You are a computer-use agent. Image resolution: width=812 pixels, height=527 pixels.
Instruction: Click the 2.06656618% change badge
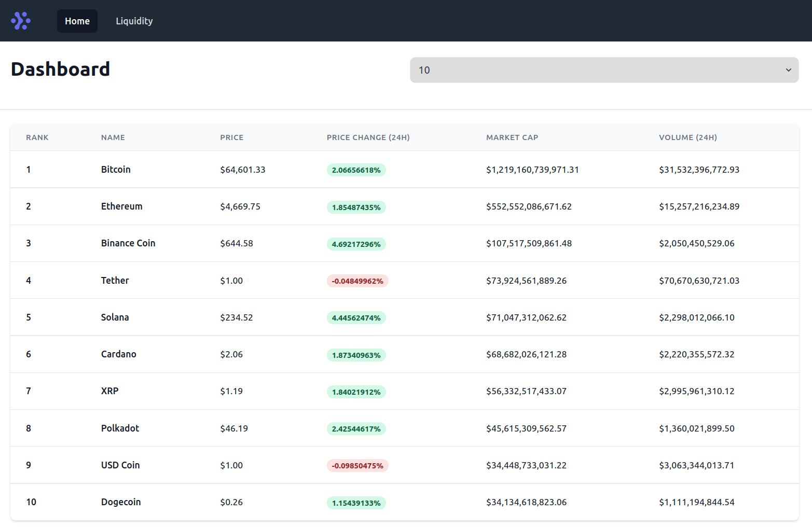356,170
